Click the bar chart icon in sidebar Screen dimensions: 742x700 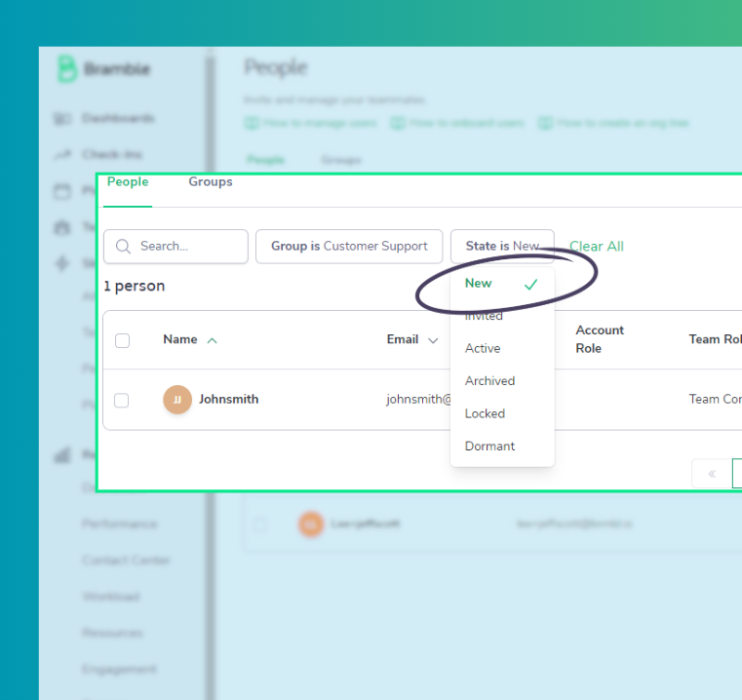pyautogui.click(x=62, y=455)
